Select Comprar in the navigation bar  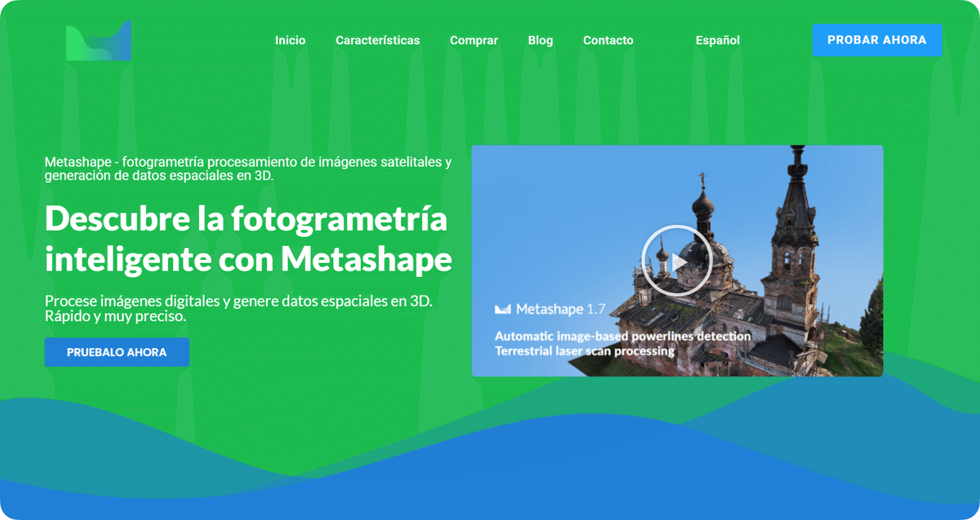(473, 40)
